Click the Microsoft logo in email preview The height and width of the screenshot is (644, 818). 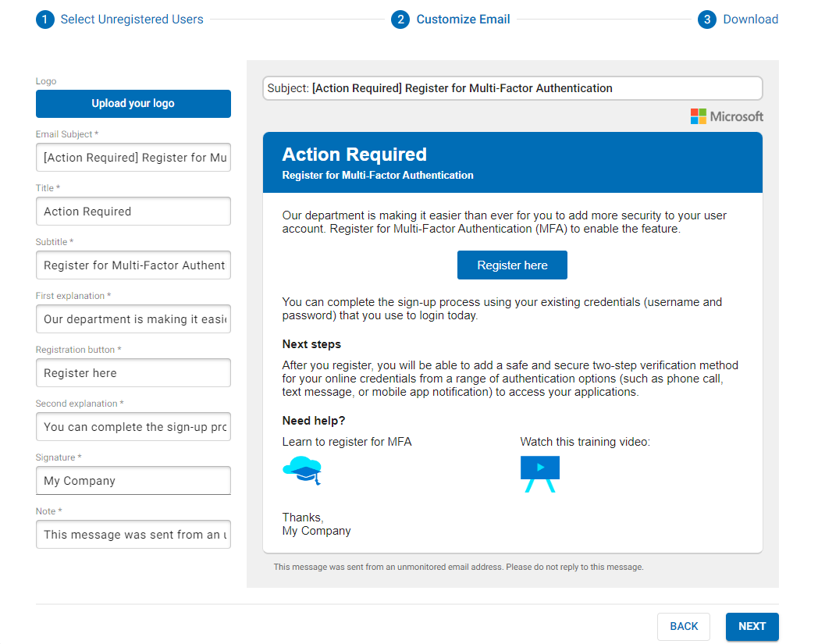pyautogui.click(x=726, y=116)
